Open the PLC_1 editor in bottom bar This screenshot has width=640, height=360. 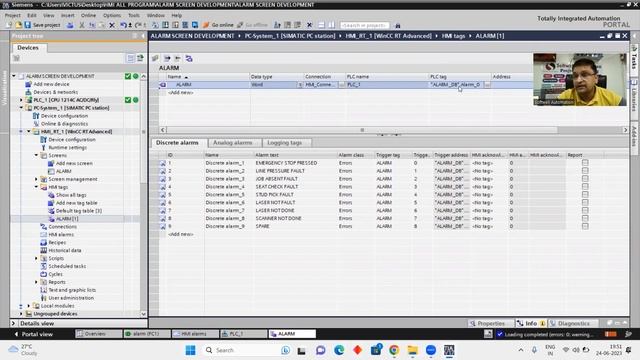[244, 334]
